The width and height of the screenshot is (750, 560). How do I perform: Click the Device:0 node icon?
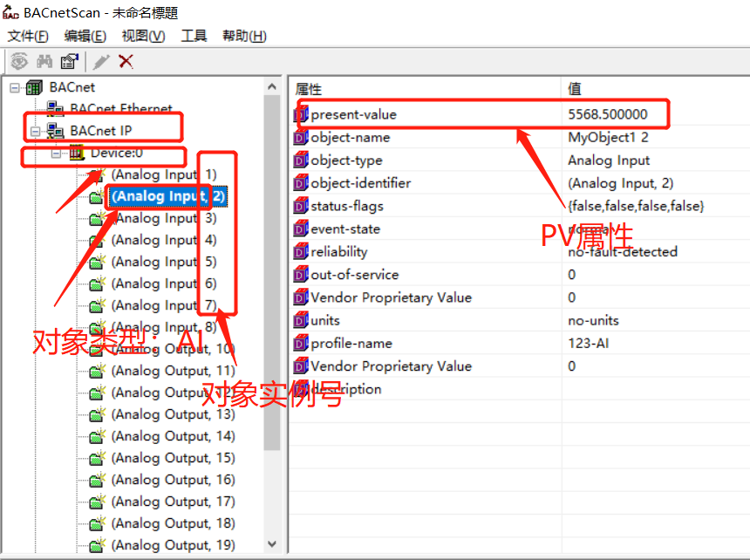pyautogui.click(x=77, y=153)
